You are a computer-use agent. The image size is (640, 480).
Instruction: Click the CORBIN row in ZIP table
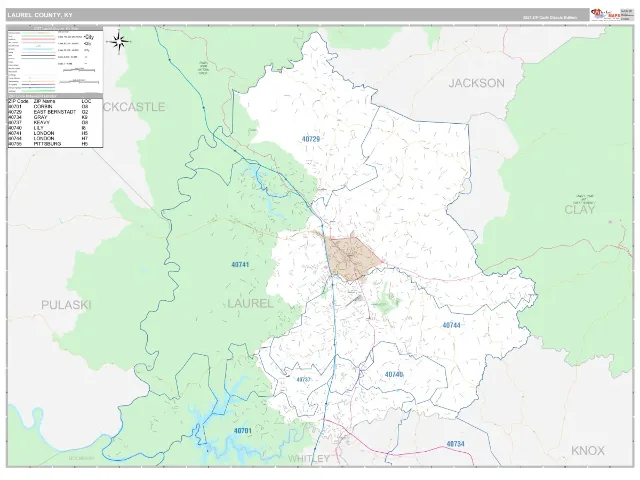55,107
